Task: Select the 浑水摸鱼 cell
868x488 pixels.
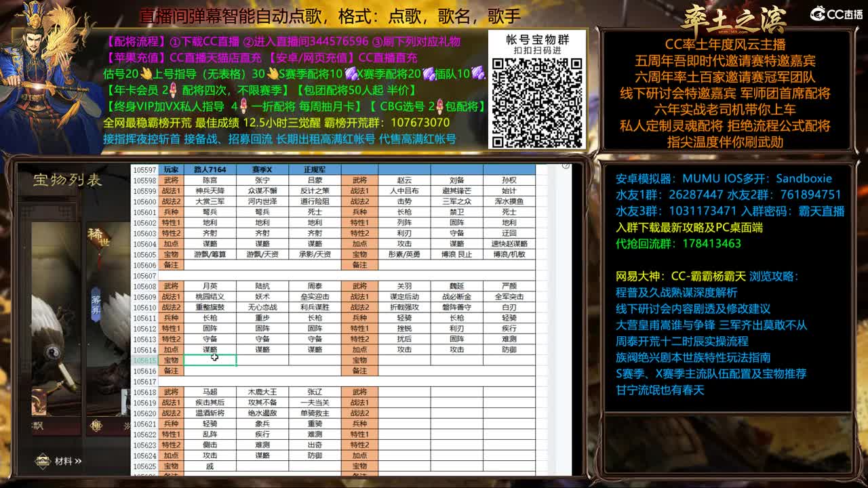Action: click(509, 201)
